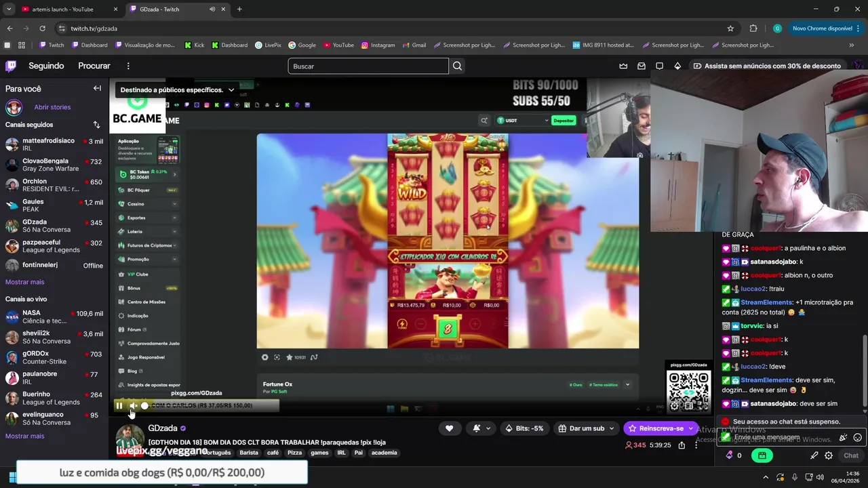Open the Gmail bookmark

tap(414, 45)
